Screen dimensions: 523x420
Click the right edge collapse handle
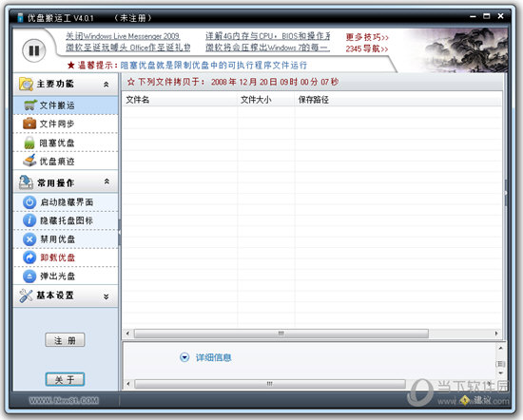[506, 193]
